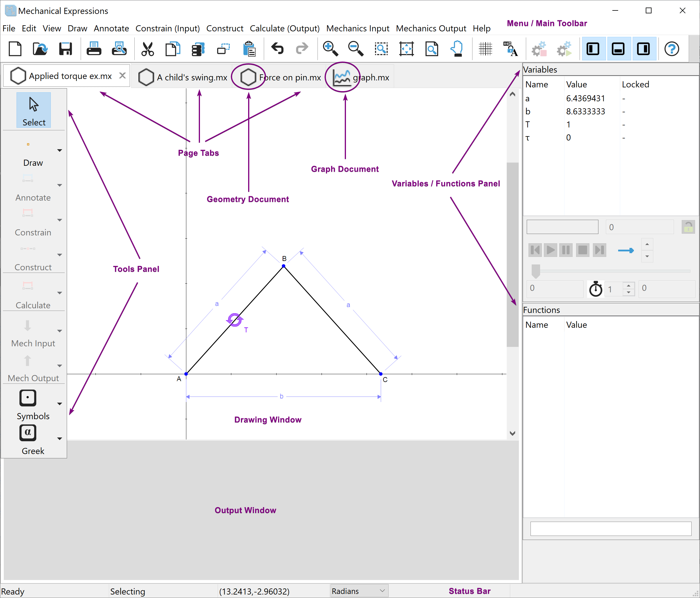Switch to A child's swing.mx tab

pos(192,78)
